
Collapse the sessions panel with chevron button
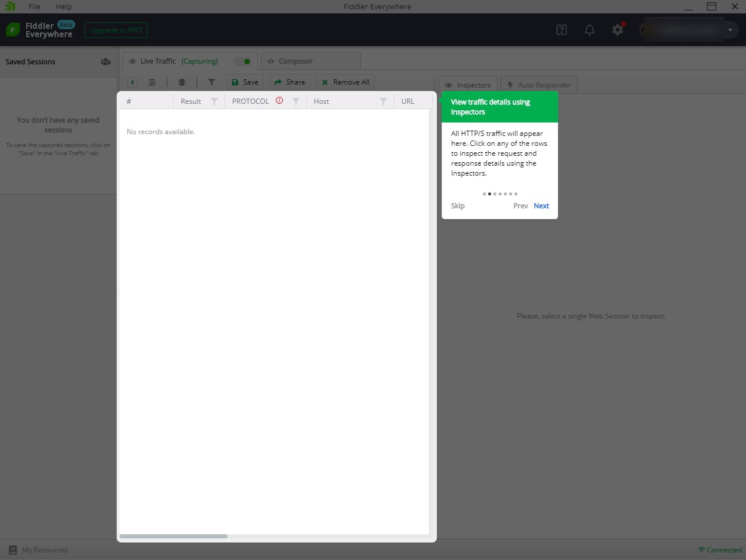coord(132,82)
